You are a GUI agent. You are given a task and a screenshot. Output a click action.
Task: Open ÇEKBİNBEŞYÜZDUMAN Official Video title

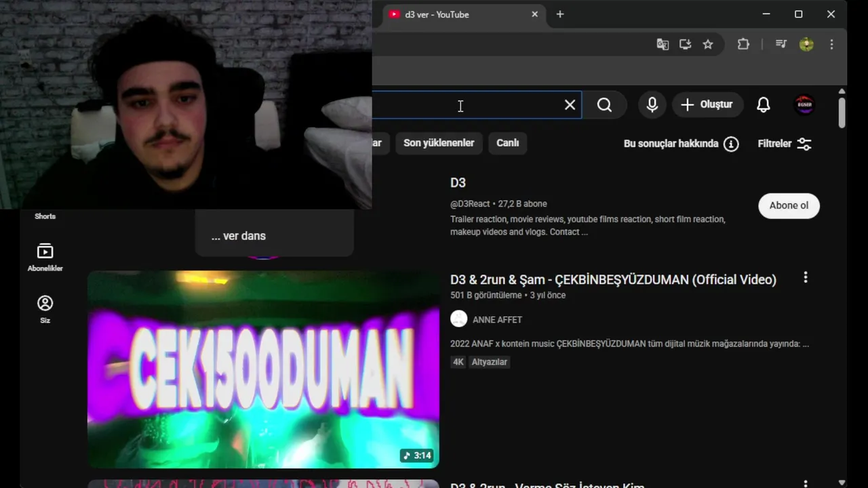click(613, 279)
